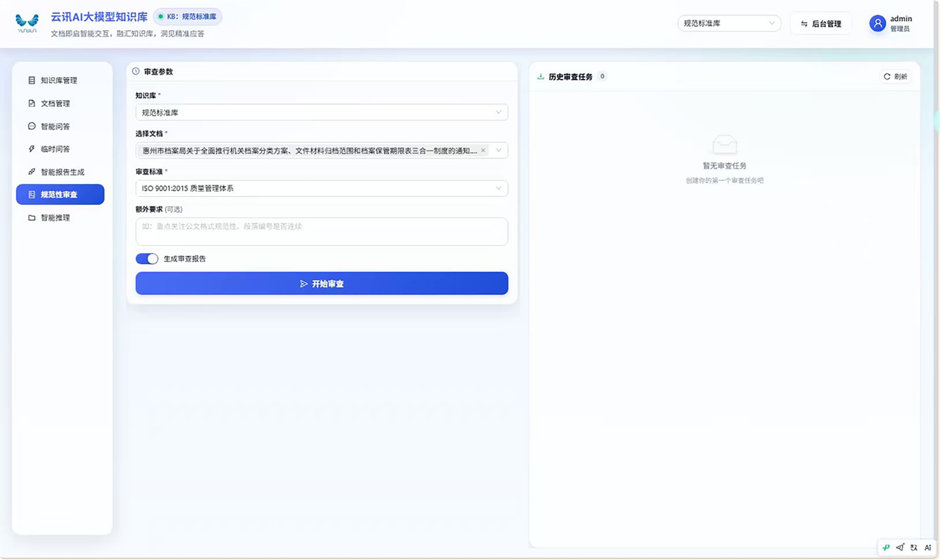Open the 审查标准 ISO 9001:2015 dropdown
This screenshot has width=940, height=560.
[321, 188]
